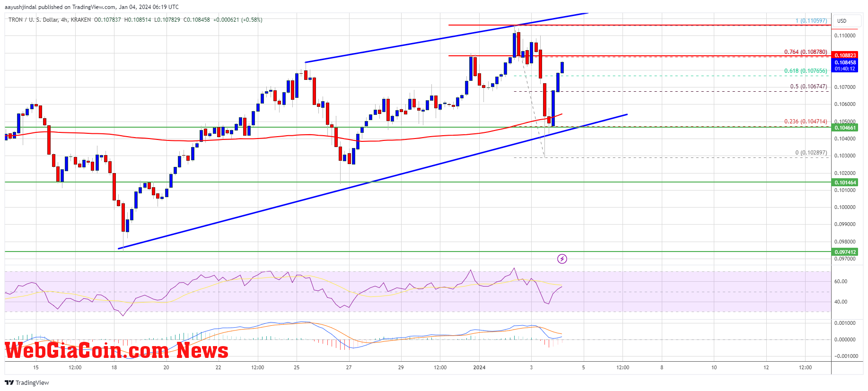
Task: Click the 2024 date label on time axis
Action: tap(479, 367)
